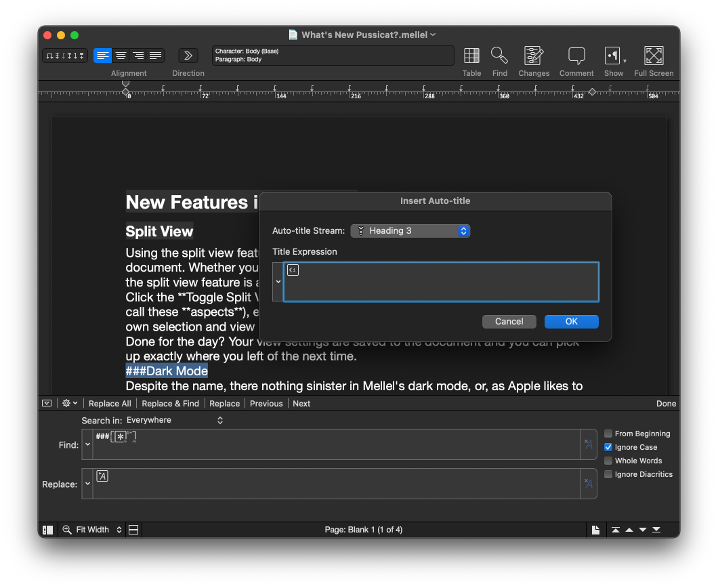The width and height of the screenshot is (718, 588).
Task: Open the Find field chevron menu
Action: [87, 444]
